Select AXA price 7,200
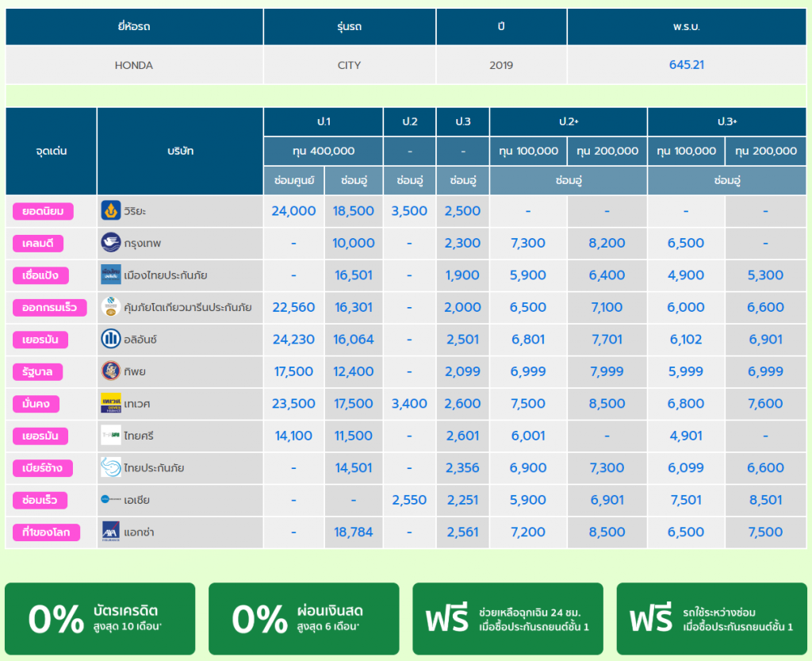This screenshot has width=812, height=661. [x=527, y=532]
